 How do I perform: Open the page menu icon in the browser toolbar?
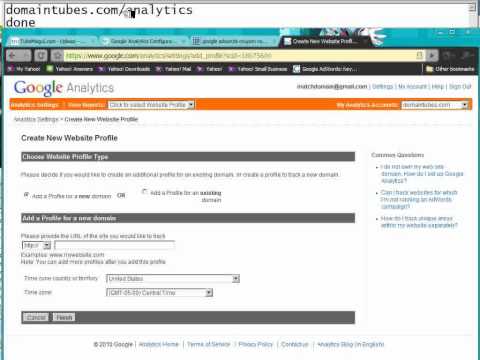point(449,55)
